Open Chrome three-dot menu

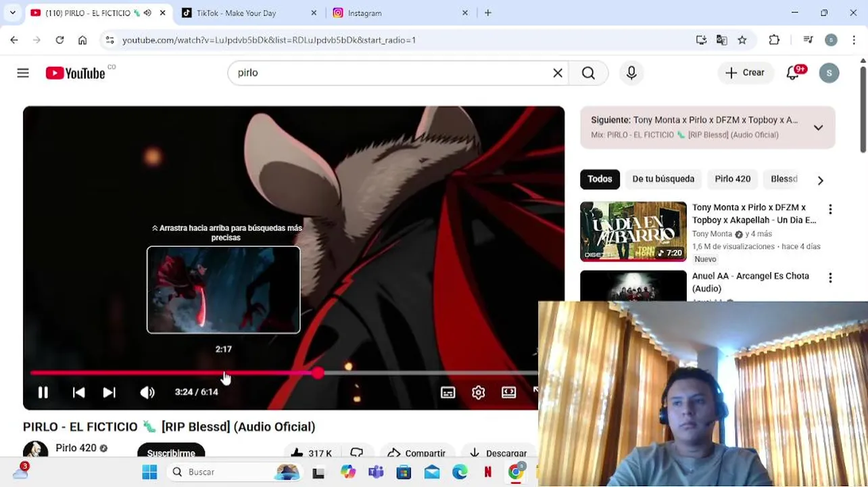[x=854, y=41]
